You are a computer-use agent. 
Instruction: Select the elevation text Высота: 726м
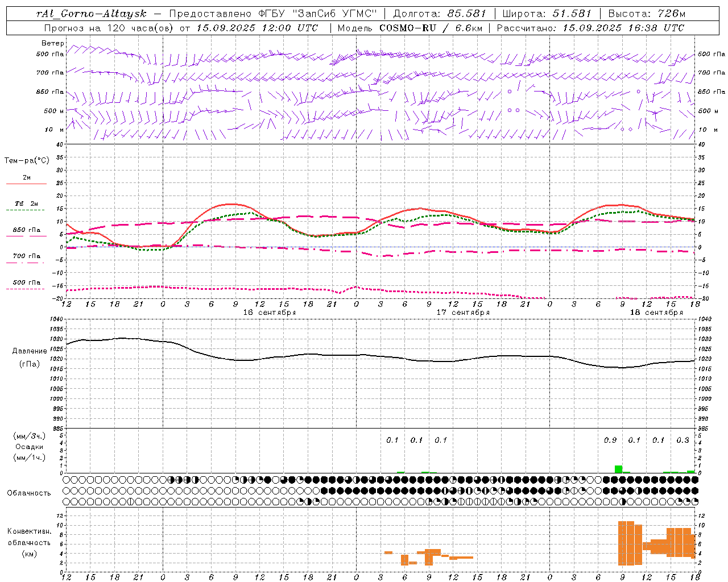(x=647, y=14)
